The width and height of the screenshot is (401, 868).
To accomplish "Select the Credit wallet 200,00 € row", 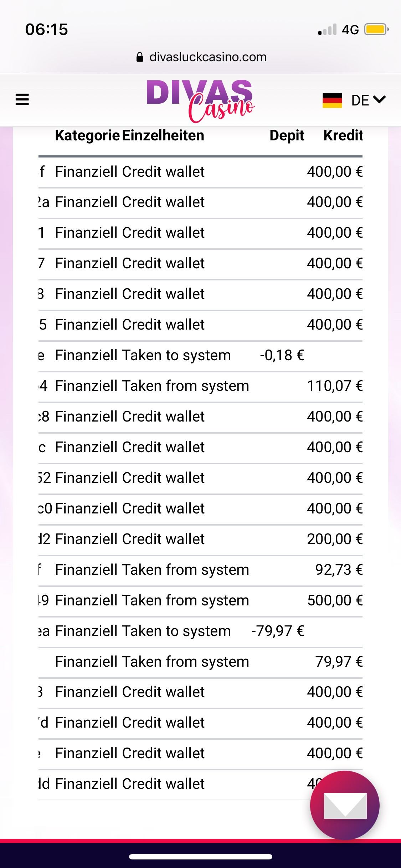I will [200, 539].
